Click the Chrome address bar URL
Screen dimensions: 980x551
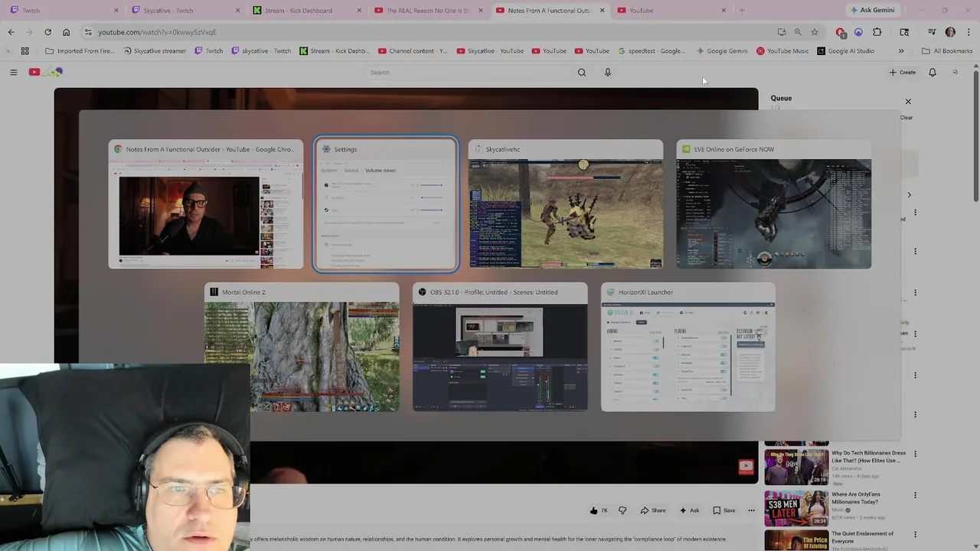[157, 32]
